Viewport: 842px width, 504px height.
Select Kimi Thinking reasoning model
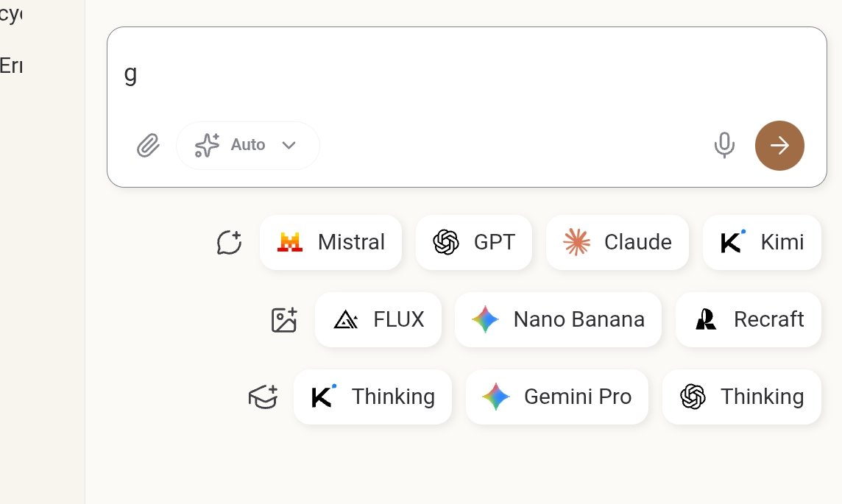[x=372, y=397]
